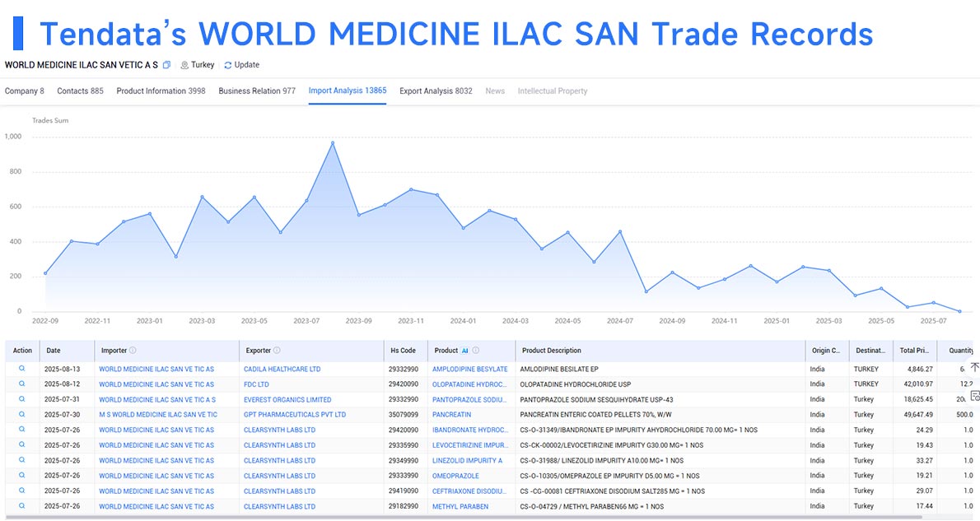Open the Contacts 885 tab

click(80, 91)
